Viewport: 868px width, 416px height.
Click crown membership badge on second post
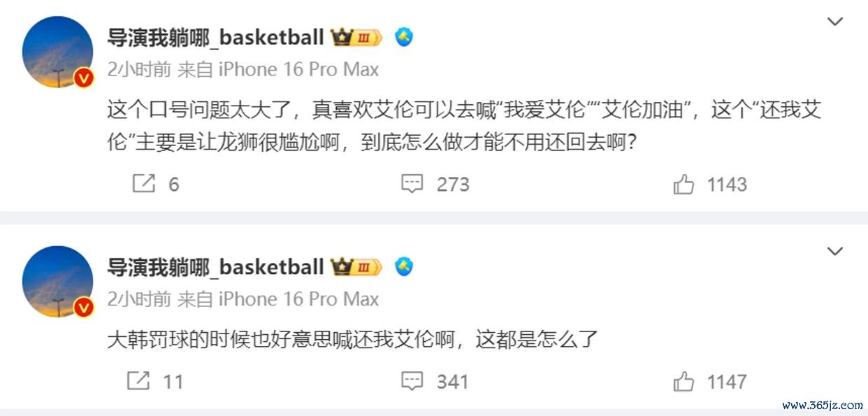356,266
